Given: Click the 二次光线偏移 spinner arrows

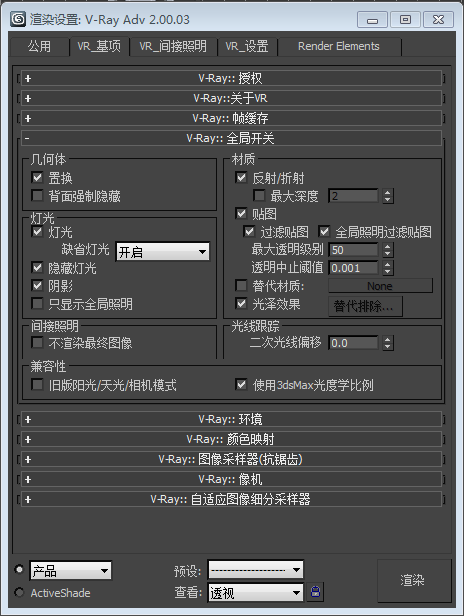Looking at the screenshot, I should pos(388,343).
